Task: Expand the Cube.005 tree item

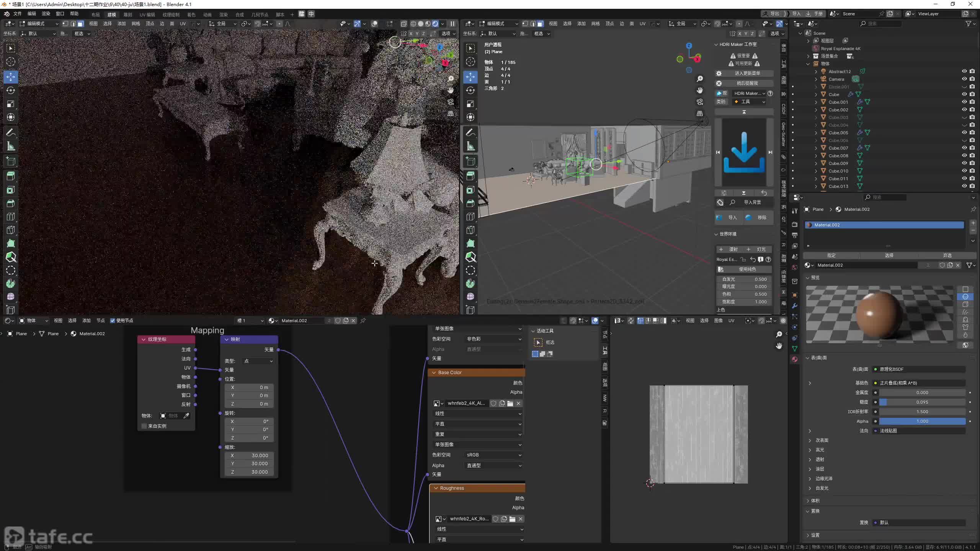Action: coord(816,133)
